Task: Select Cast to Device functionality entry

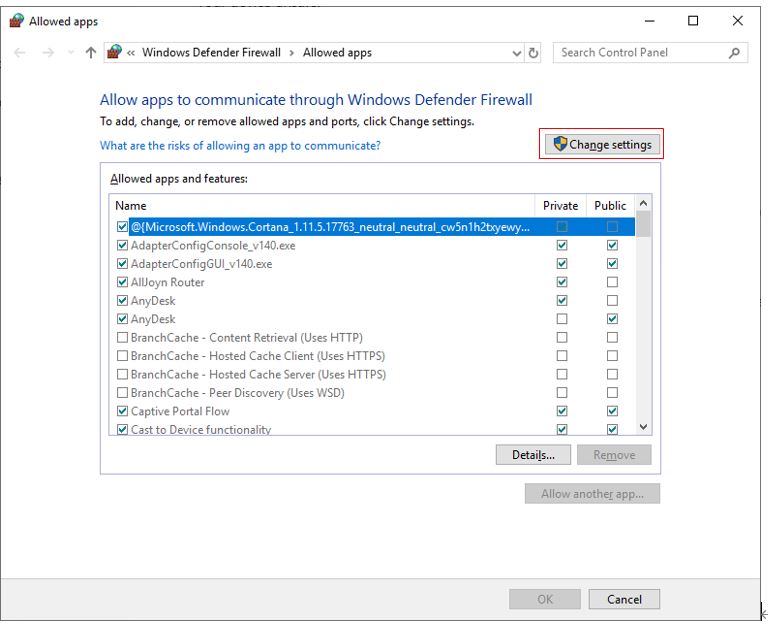Action: pyautogui.click(x=372, y=429)
